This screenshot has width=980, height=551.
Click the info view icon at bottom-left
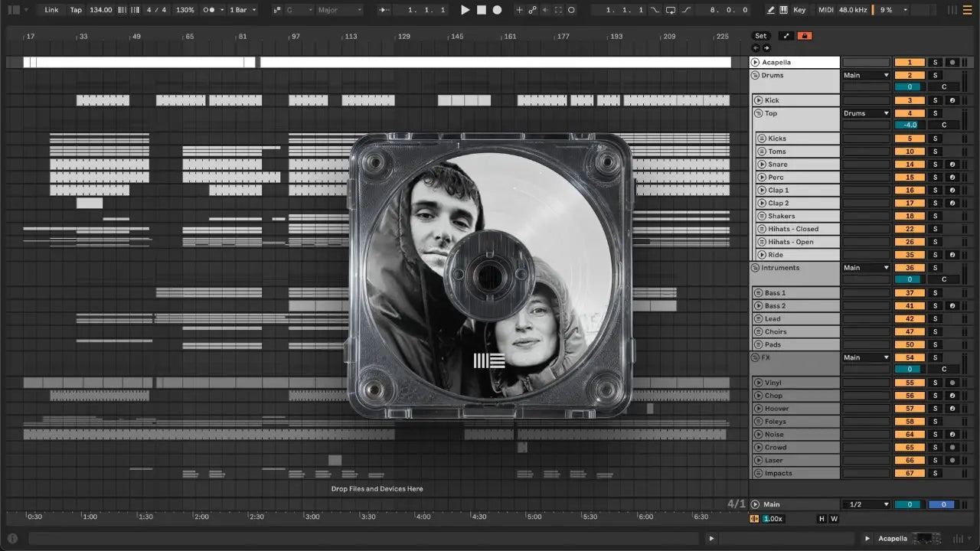pos(12,539)
